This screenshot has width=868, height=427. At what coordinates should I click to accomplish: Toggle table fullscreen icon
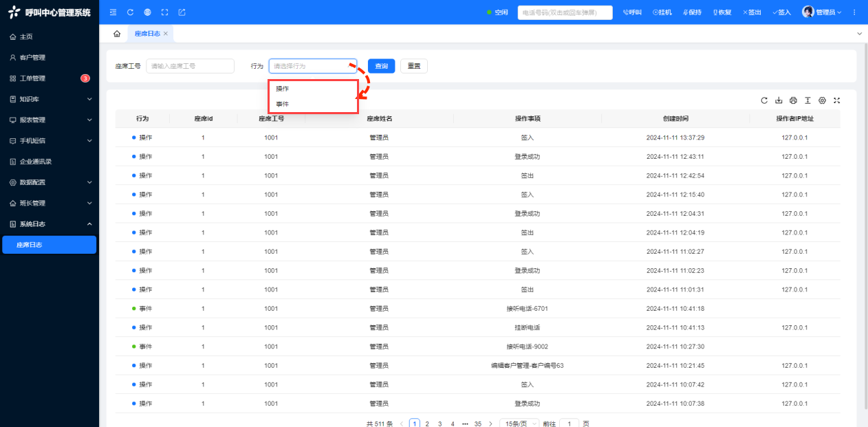click(x=837, y=100)
